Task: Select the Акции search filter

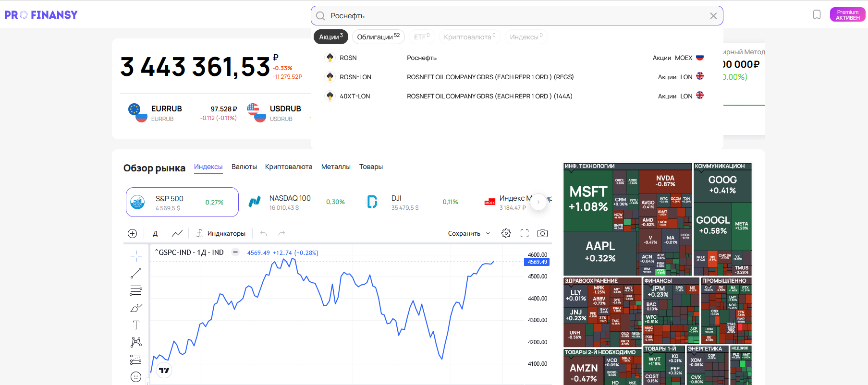Action: point(330,36)
